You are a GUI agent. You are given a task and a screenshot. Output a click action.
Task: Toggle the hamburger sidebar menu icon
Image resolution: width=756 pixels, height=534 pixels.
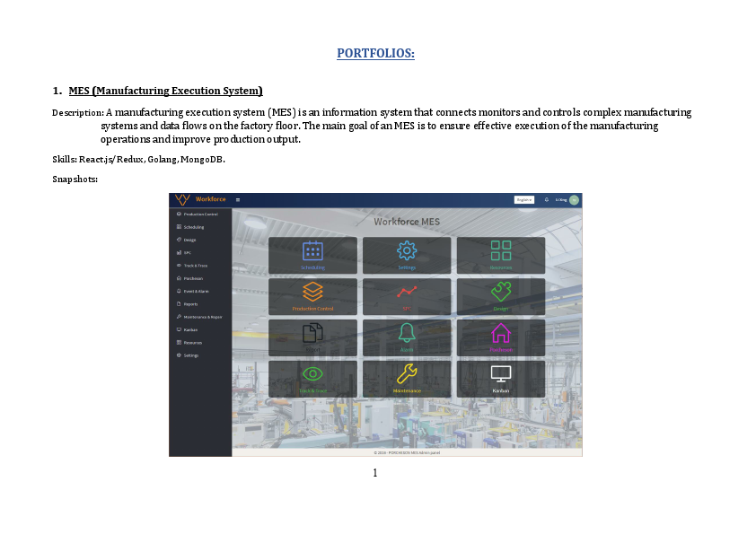(238, 199)
